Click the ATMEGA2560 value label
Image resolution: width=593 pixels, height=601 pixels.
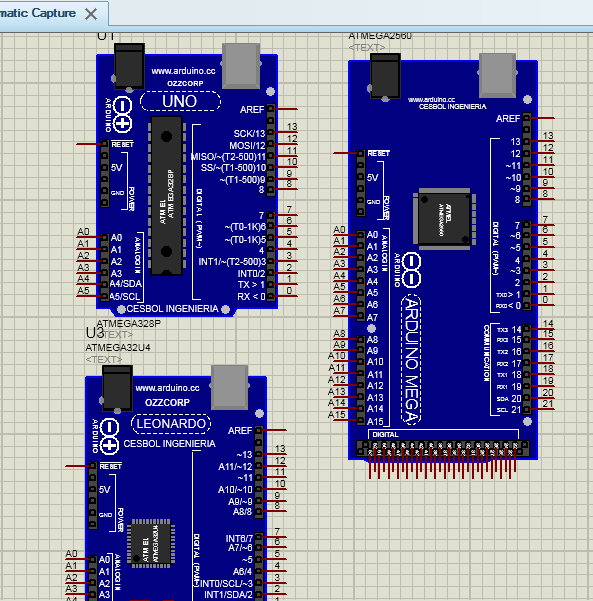coord(380,36)
